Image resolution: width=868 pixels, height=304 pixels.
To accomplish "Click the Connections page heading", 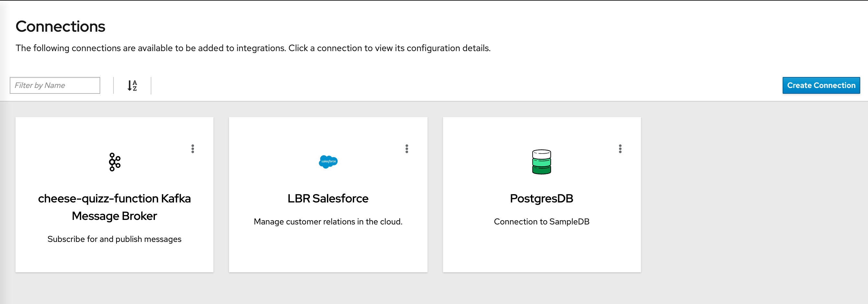I will [x=60, y=26].
